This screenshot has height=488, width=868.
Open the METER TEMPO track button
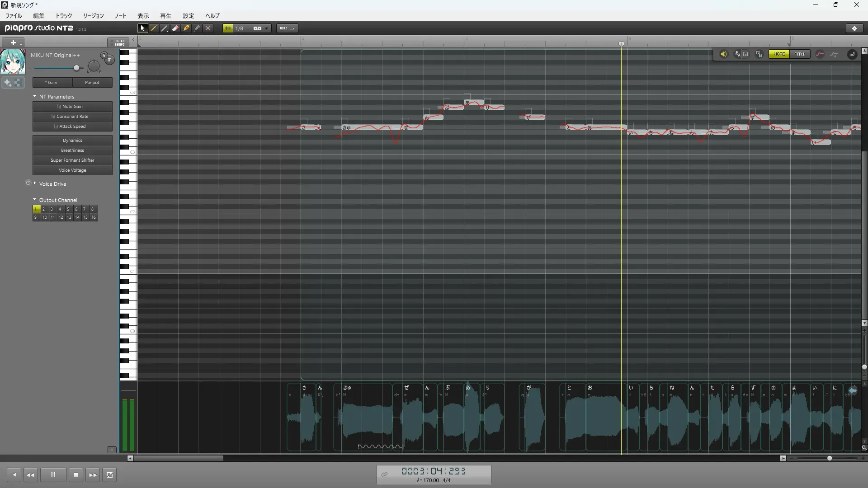119,42
